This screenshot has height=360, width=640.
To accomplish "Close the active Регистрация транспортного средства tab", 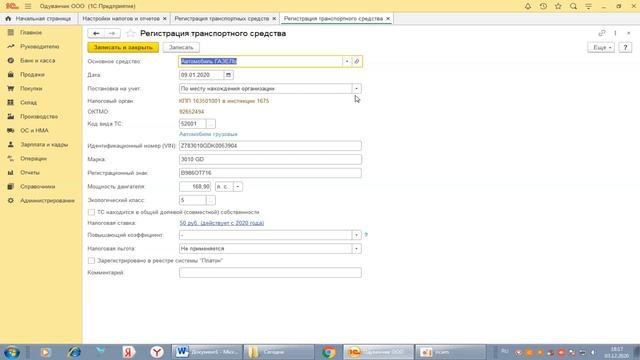I will click(x=388, y=19).
